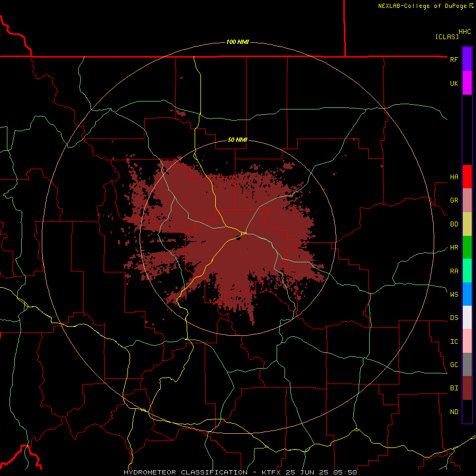Click the BI legend label
The height and width of the screenshot is (476, 476).
(454, 388)
